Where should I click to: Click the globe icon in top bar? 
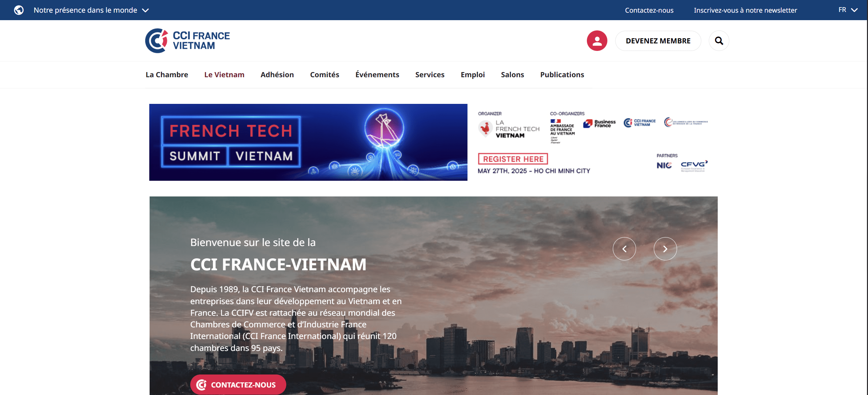(19, 10)
